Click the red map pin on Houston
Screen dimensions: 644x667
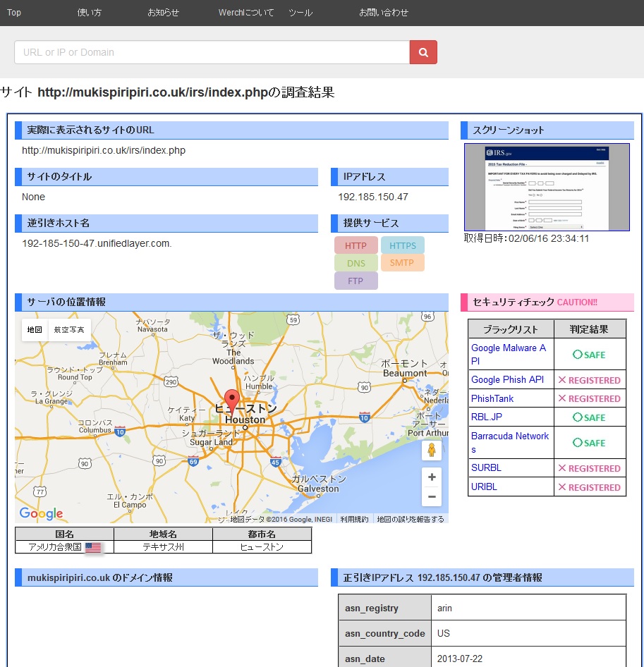[231, 400]
